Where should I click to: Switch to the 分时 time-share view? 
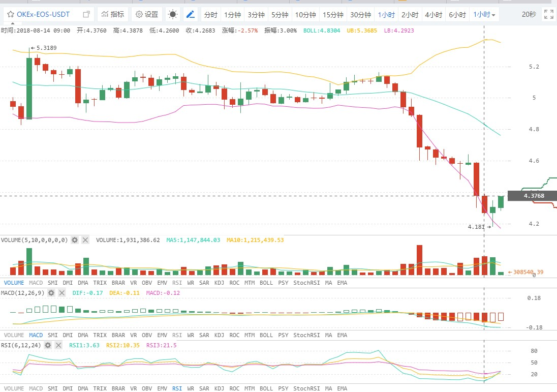(x=210, y=15)
